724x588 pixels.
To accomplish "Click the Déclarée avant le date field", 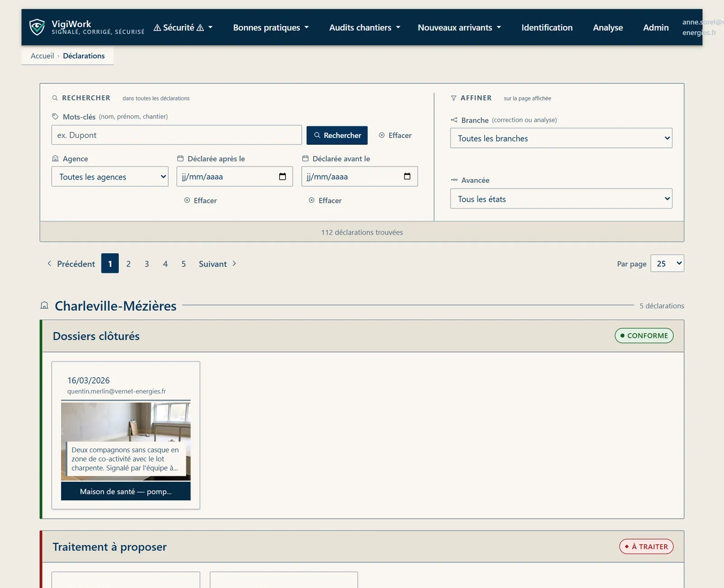I will pyautogui.click(x=359, y=176).
